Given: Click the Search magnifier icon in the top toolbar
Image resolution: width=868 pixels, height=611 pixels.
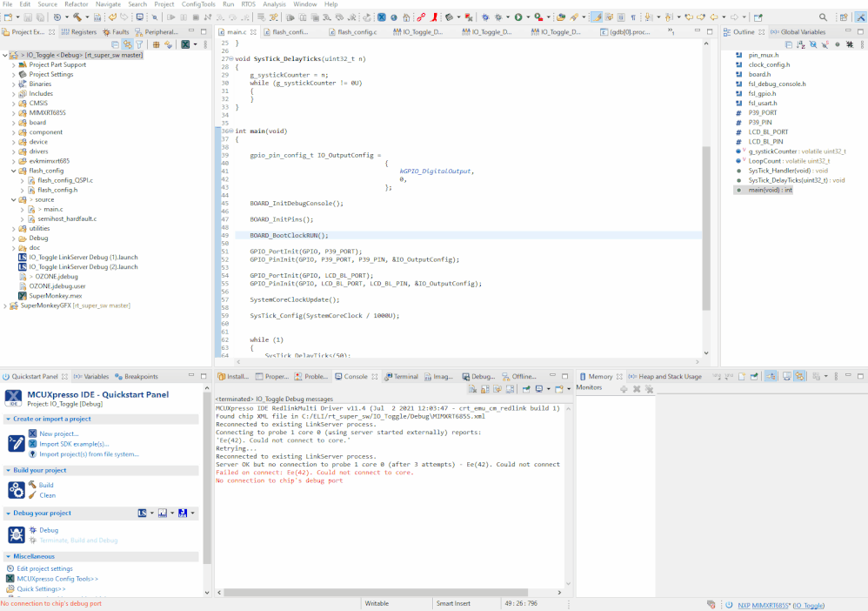Looking at the screenshot, I should coord(823,17).
